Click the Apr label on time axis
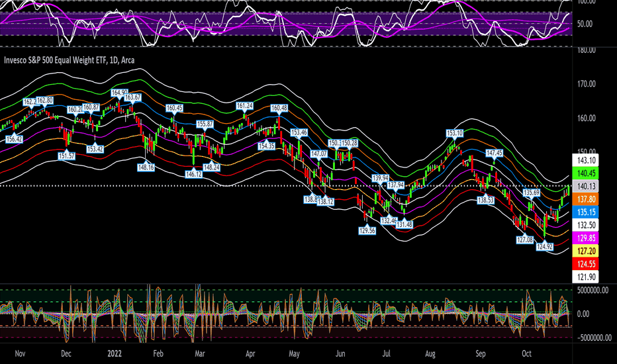This screenshot has height=364, width=617. 250,353
